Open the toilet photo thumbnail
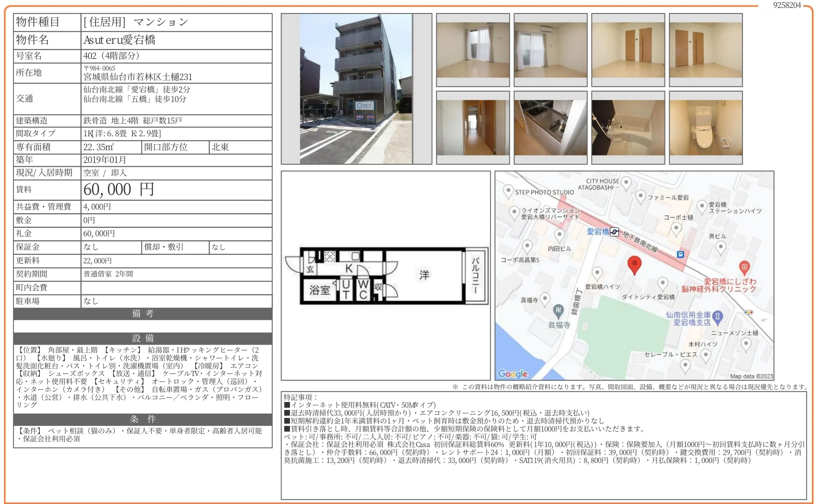 (706, 127)
